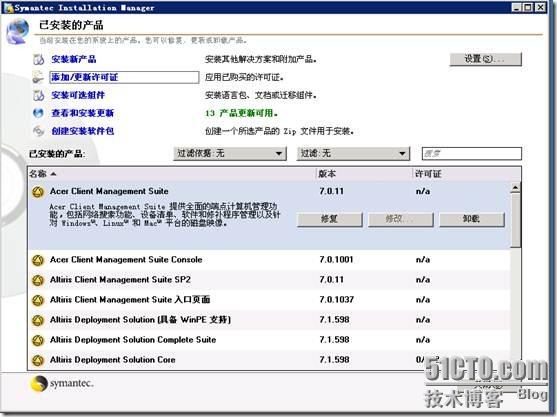Minimize the Symantec Installation Manager window

pyautogui.click(x=517, y=7)
